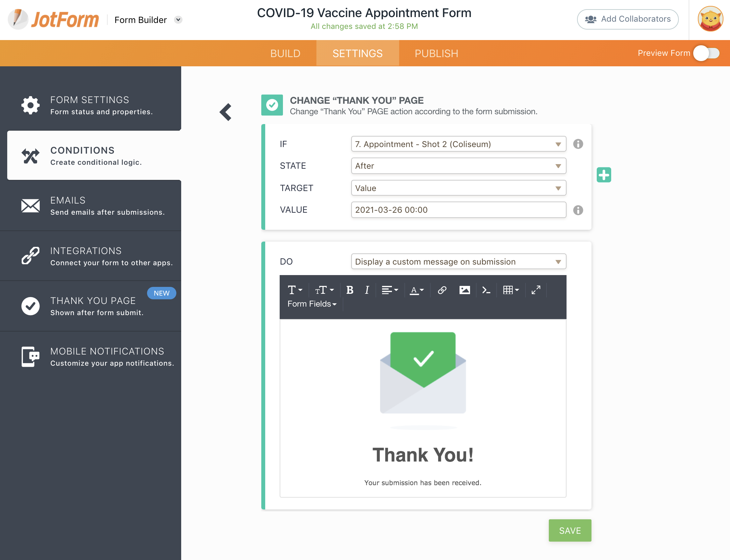Viewport: 730px width, 560px height.
Task: Click the Italic formatting icon
Action: click(x=367, y=290)
